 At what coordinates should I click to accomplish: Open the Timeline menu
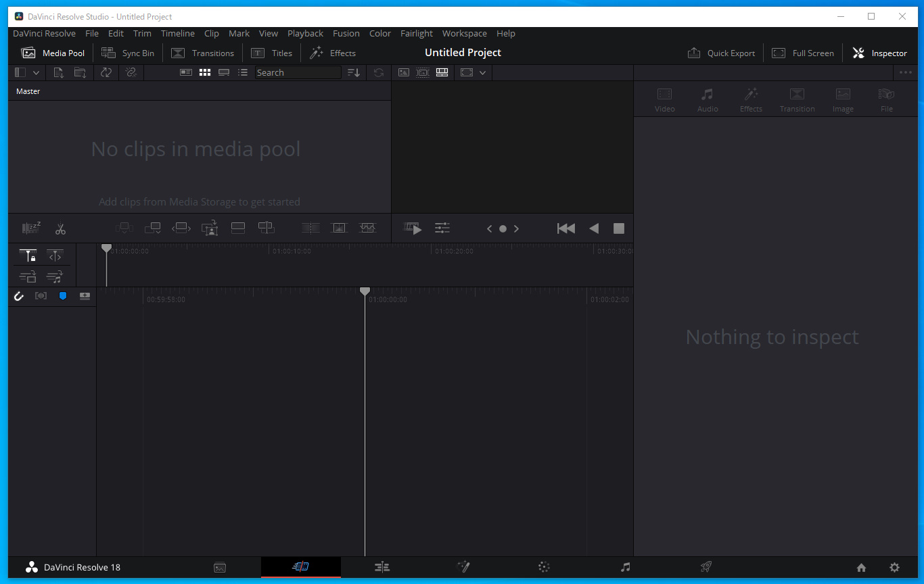click(x=178, y=33)
